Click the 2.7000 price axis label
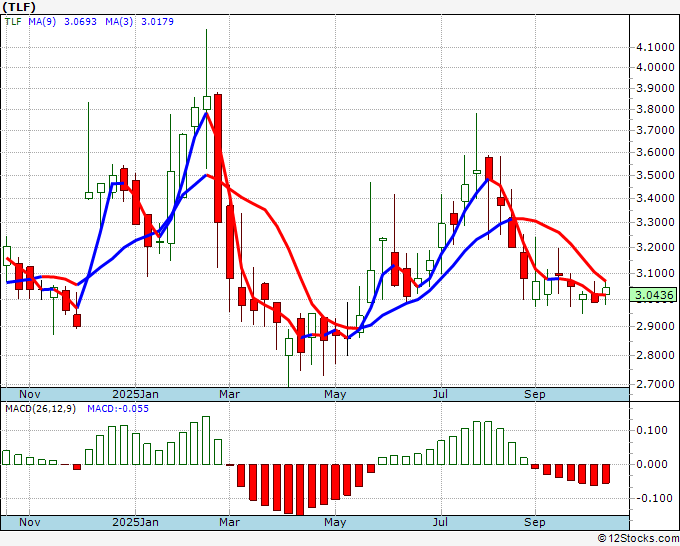Image resolution: width=680 pixels, height=546 pixels. point(654,384)
